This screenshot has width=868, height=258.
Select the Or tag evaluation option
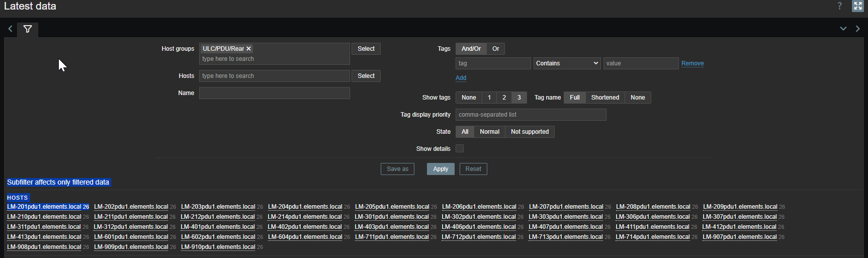[x=495, y=49]
